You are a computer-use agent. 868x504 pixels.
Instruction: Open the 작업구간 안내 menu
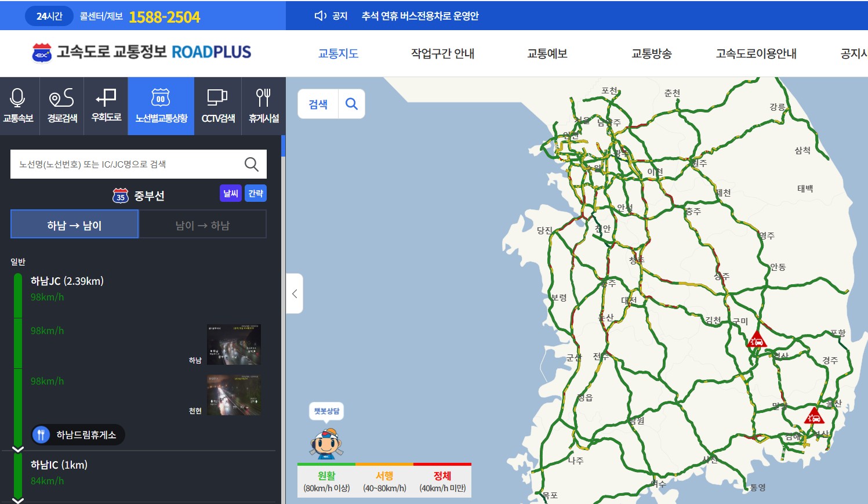pos(442,53)
